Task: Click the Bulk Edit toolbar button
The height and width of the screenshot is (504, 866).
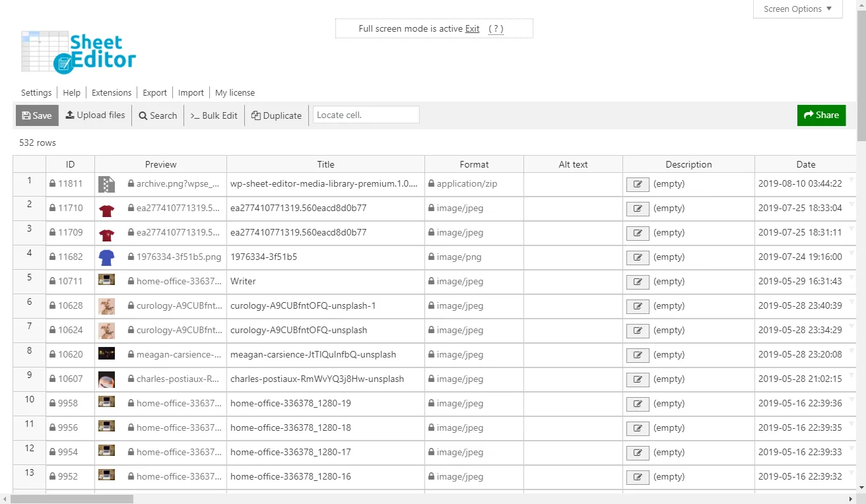Action: [x=214, y=115]
